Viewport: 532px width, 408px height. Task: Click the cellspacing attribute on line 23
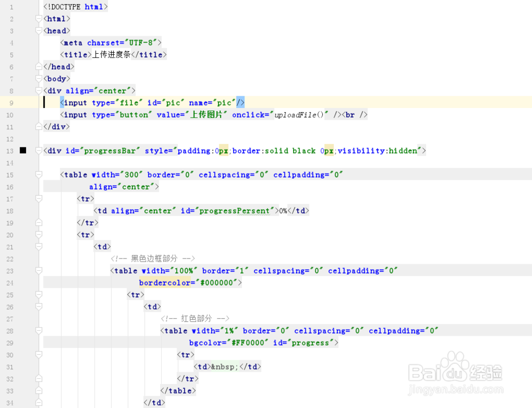288,271
